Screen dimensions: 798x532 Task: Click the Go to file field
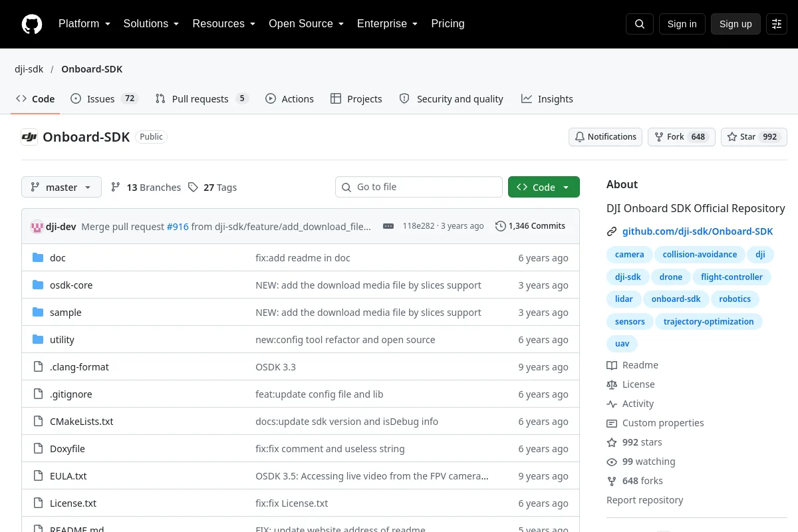click(419, 187)
